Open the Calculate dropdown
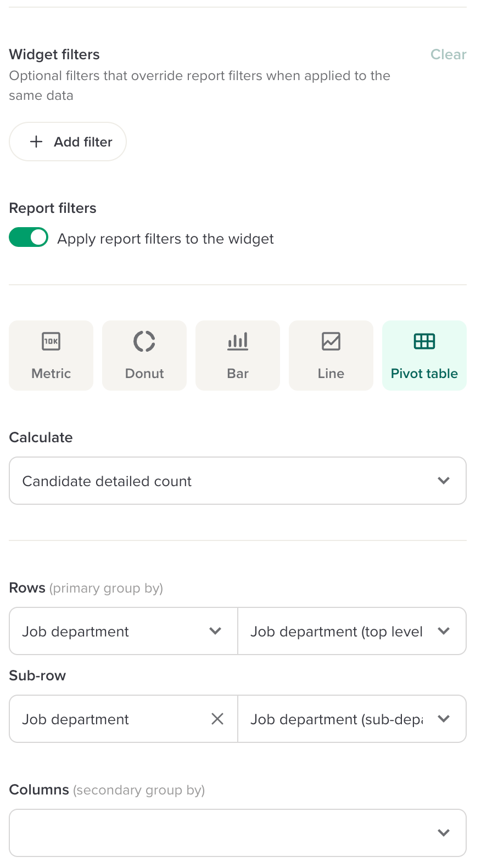This screenshot has height=868, width=481. pos(238,481)
